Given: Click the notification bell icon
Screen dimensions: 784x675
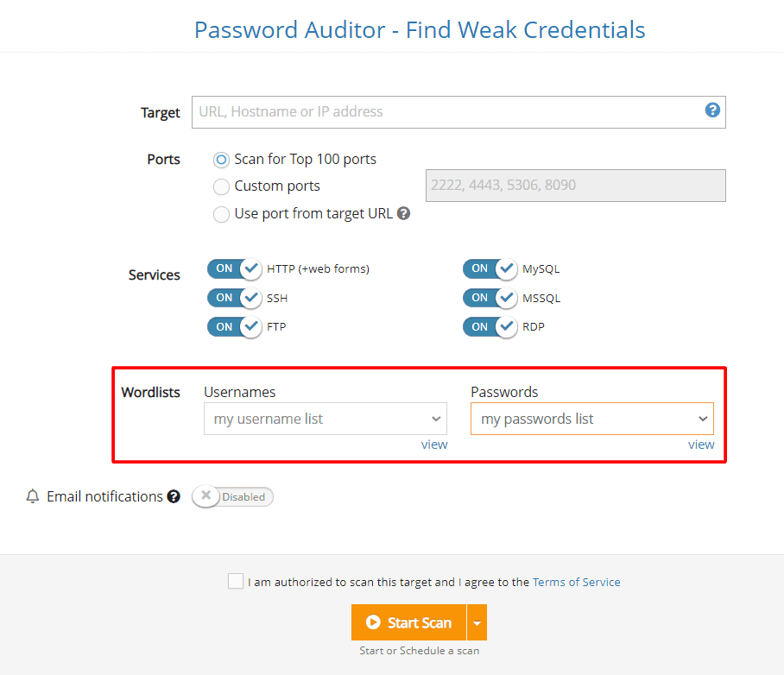Looking at the screenshot, I should point(32,496).
